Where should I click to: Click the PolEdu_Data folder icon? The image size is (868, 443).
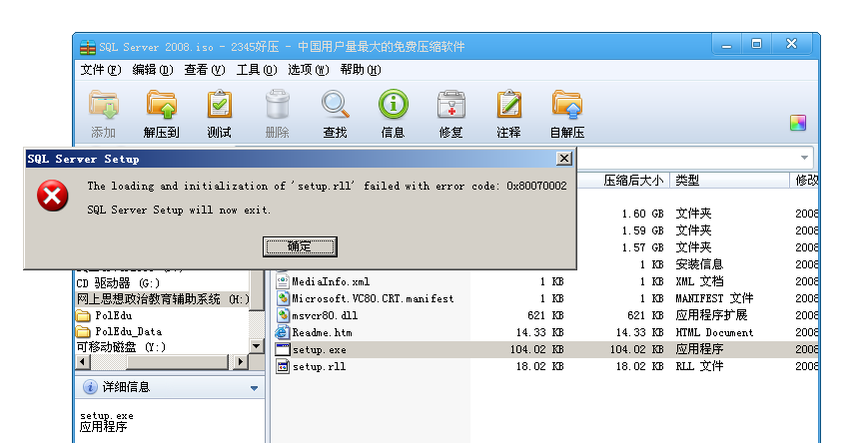[x=83, y=332]
